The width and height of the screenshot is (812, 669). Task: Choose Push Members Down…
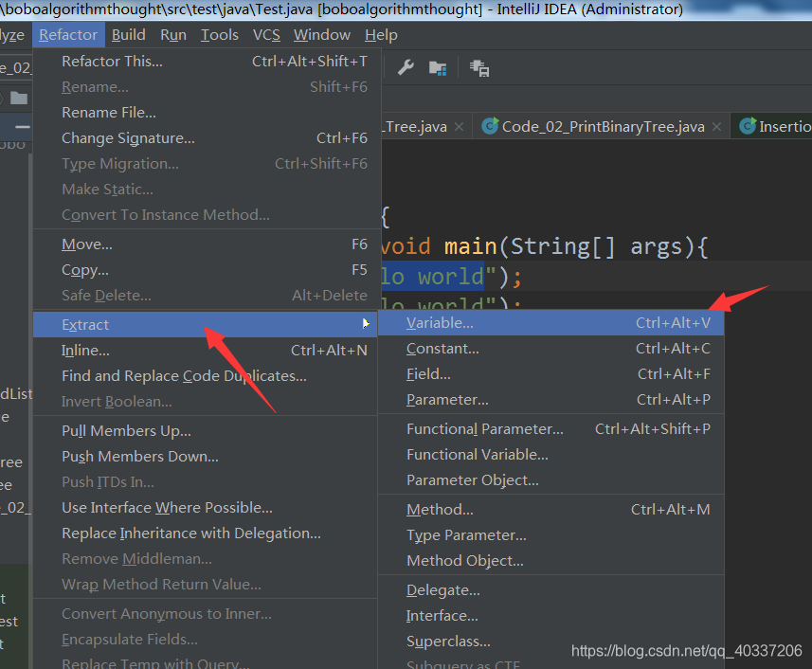pyautogui.click(x=207, y=457)
